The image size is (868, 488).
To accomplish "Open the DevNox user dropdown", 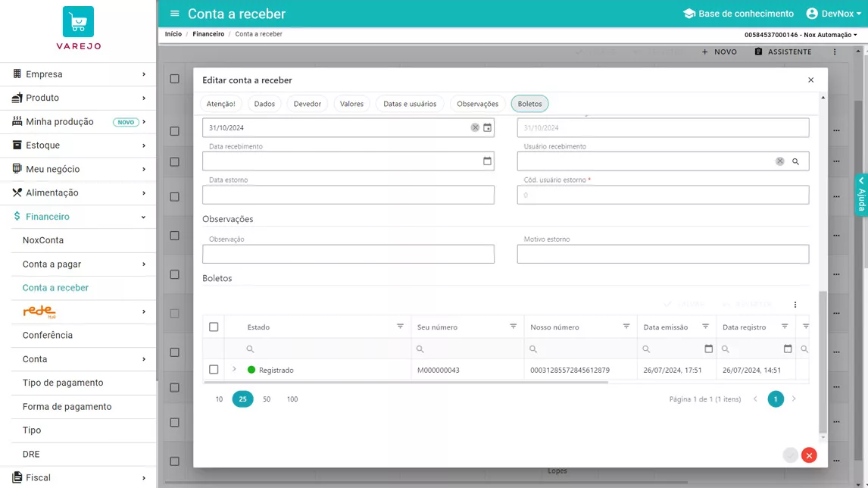I will 834,14.
